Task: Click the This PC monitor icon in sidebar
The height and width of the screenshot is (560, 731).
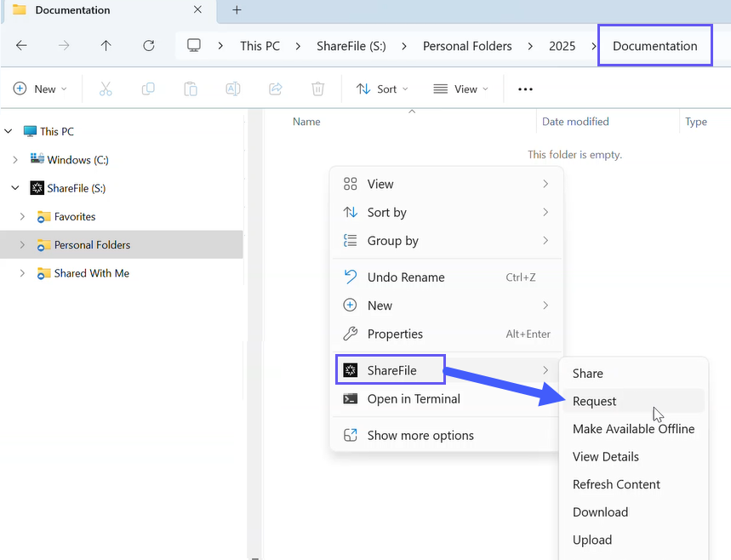Action: pos(30,131)
